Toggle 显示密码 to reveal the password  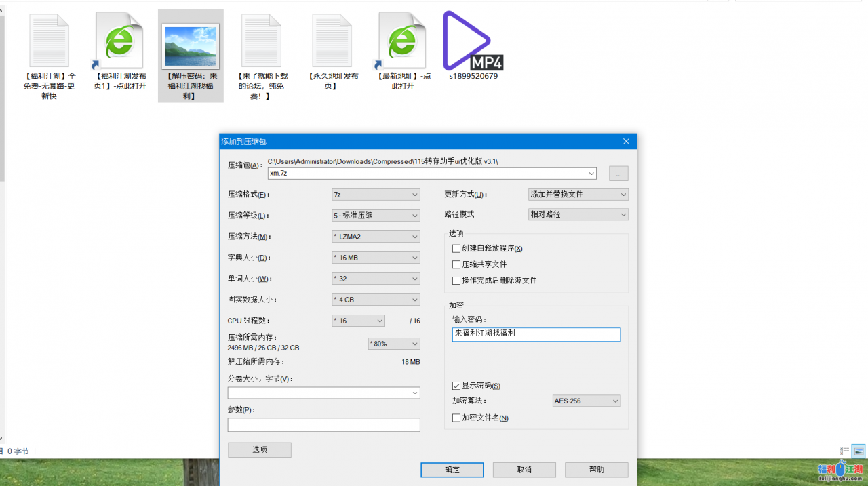click(x=457, y=386)
